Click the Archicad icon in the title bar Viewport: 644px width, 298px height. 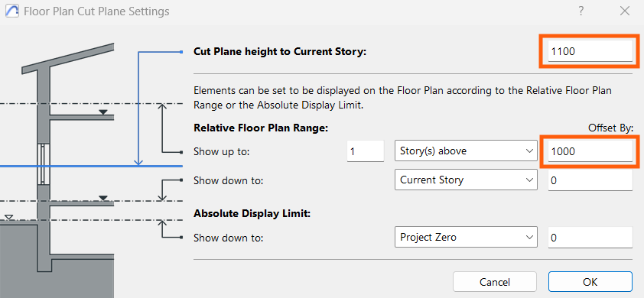pyautogui.click(x=12, y=11)
